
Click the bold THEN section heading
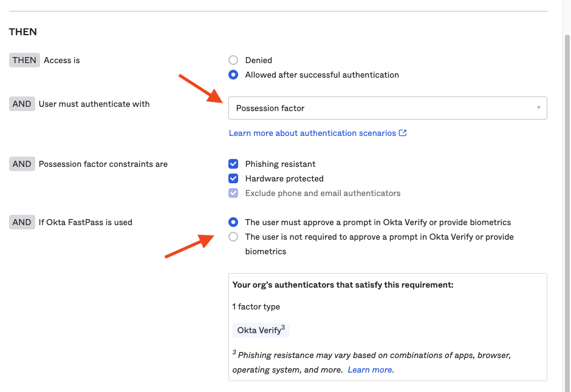(x=23, y=32)
